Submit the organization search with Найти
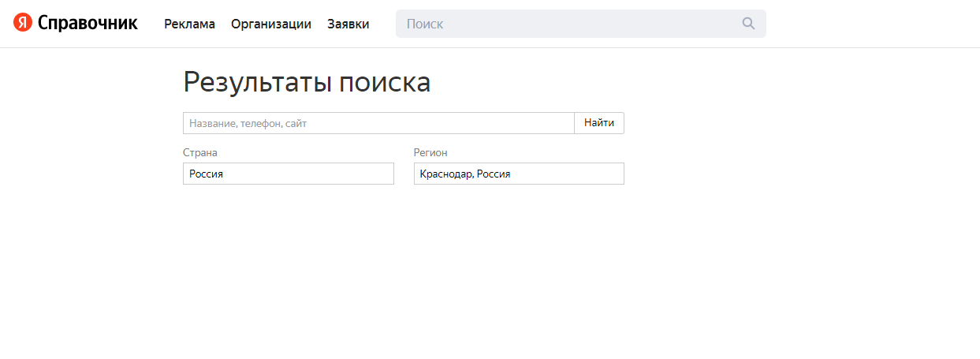The image size is (980, 359). click(x=599, y=123)
